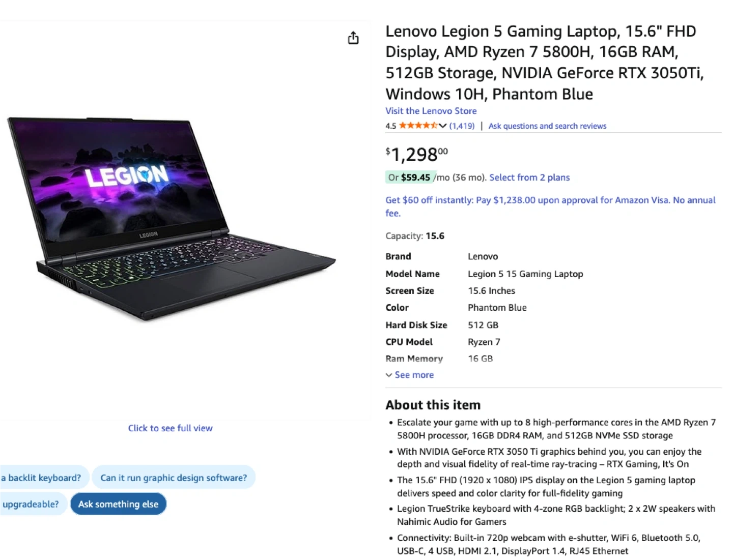The image size is (733, 560).
Task: Open the Legion laptop product image
Action: tap(171, 219)
